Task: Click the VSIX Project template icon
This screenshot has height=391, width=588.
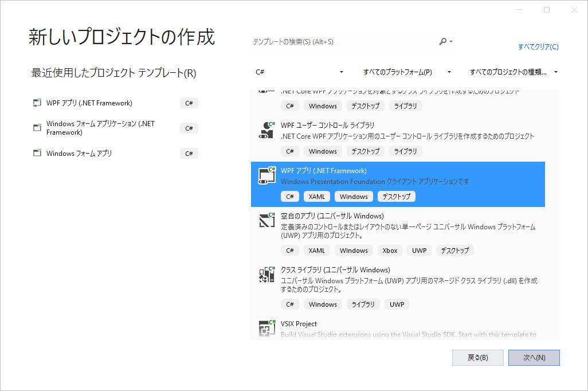Action: (x=265, y=328)
